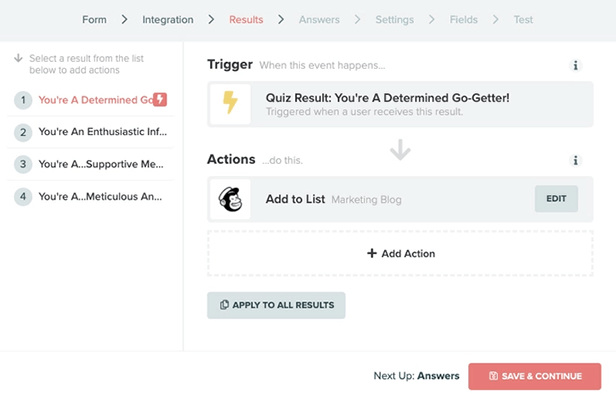Select result "You're A...Supportive Me..."
Image resolution: width=616 pixels, height=400 pixels.
tap(103, 164)
